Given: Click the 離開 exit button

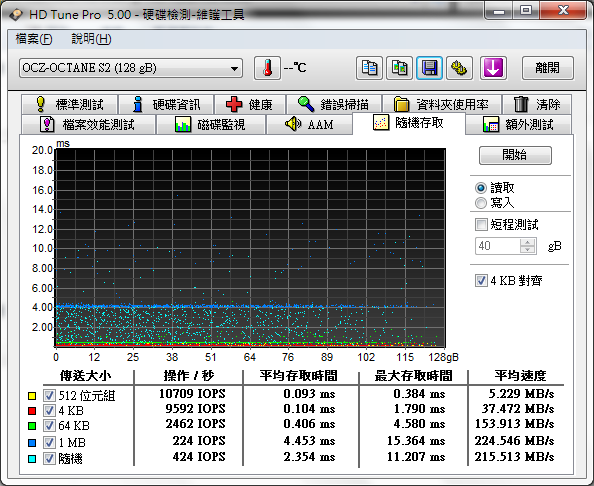Looking at the screenshot, I should (x=548, y=68).
